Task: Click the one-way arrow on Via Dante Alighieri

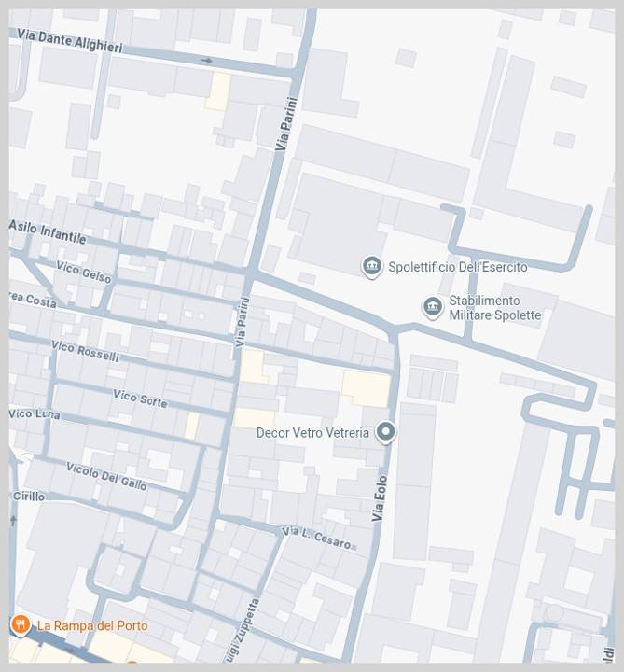Action: coord(207,61)
